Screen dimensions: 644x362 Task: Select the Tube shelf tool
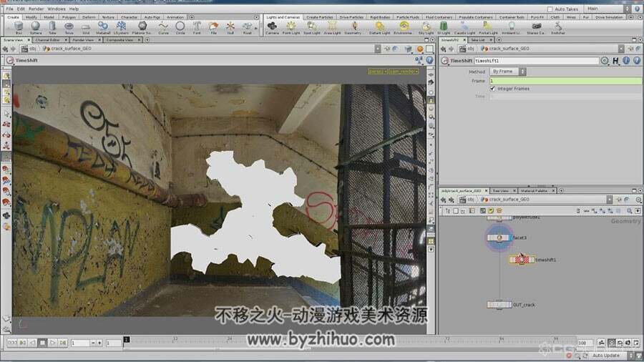click(x=52, y=28)
